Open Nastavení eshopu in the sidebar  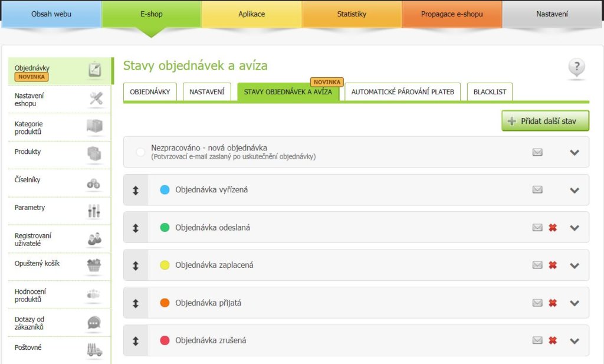point(60,99)
